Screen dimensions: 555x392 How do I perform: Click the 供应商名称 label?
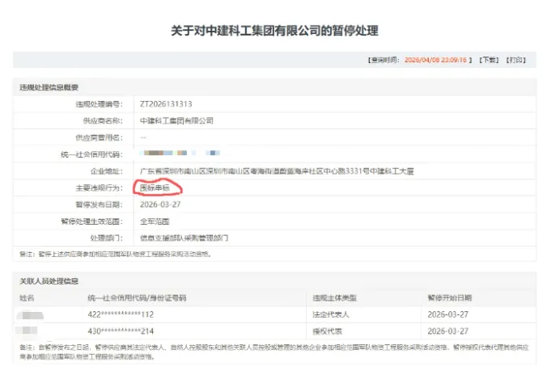coord(103,121)
